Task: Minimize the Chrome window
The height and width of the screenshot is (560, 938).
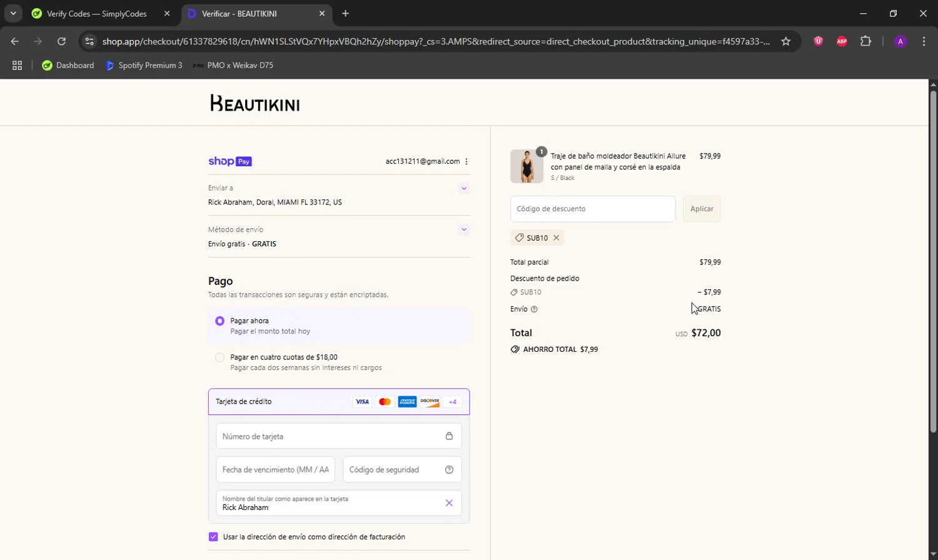Action: coord(864,13)
